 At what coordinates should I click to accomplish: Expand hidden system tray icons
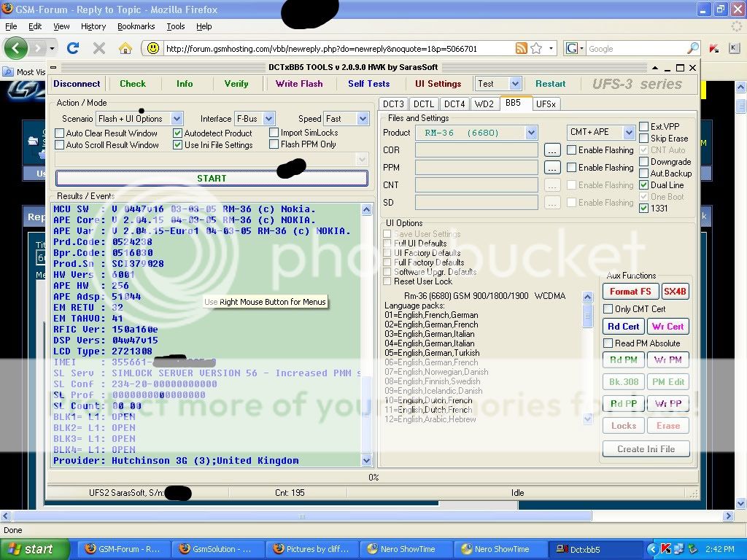pyautogui.click(x=652, y=549)
